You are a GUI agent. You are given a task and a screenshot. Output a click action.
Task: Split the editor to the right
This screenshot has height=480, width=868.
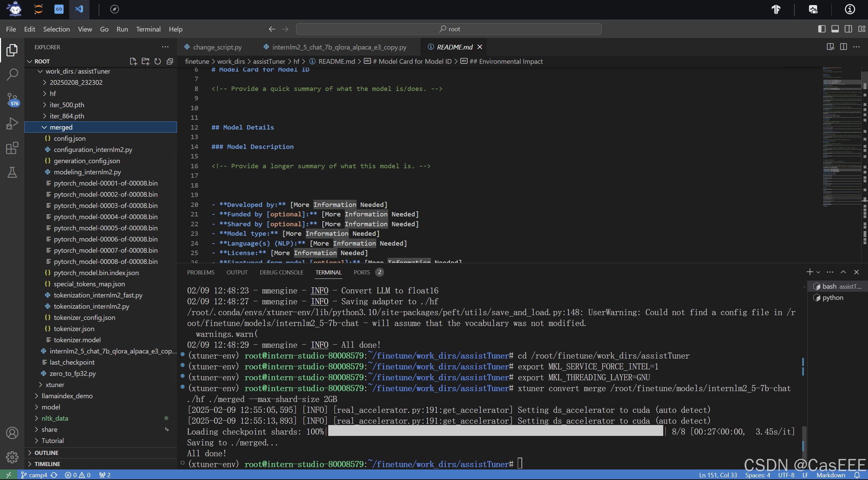(x=844, y=47)
